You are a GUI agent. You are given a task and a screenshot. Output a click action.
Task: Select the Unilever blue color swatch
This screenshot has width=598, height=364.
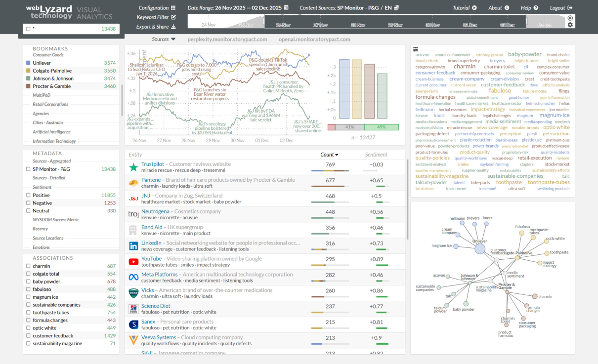[x=28, y=63]
